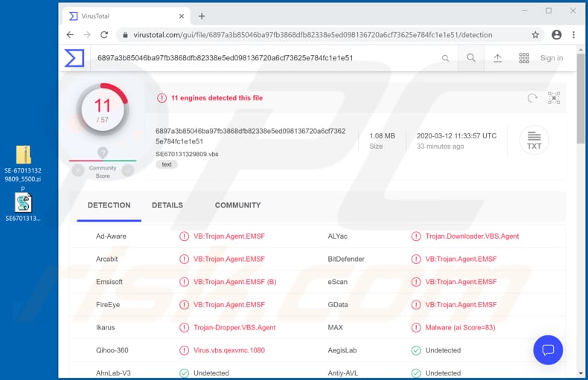The height and width of the screenshot is (380, 588).
Task: Vote positive with community score check icon
Action: click(x=127, y=170)
